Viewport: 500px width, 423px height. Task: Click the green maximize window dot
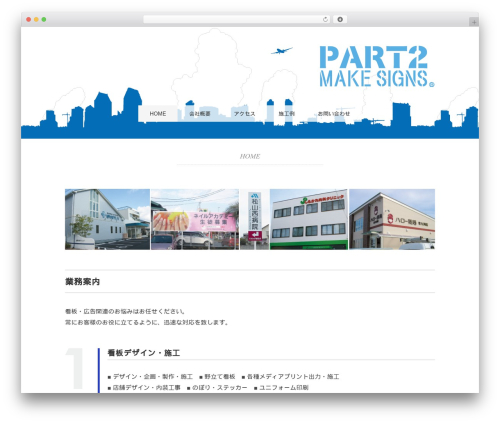44,19
